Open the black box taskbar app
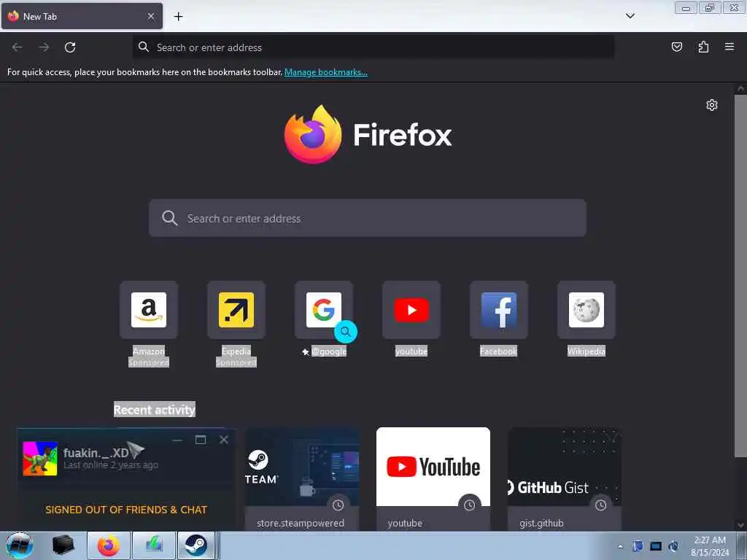This screenshot has height=560, width=747. 63,545
